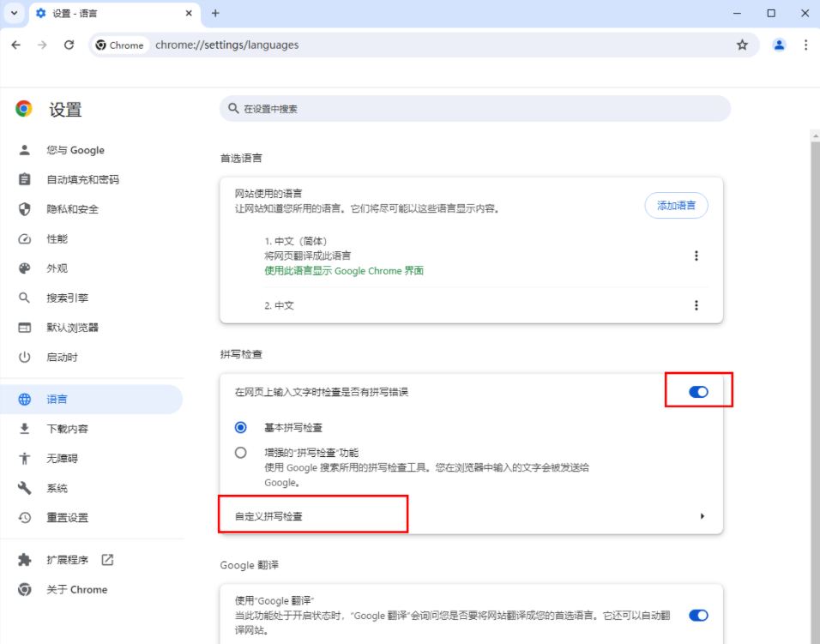Click the address bar URL
The height and width of the screenshot is (644, 820).
[227, 45]
